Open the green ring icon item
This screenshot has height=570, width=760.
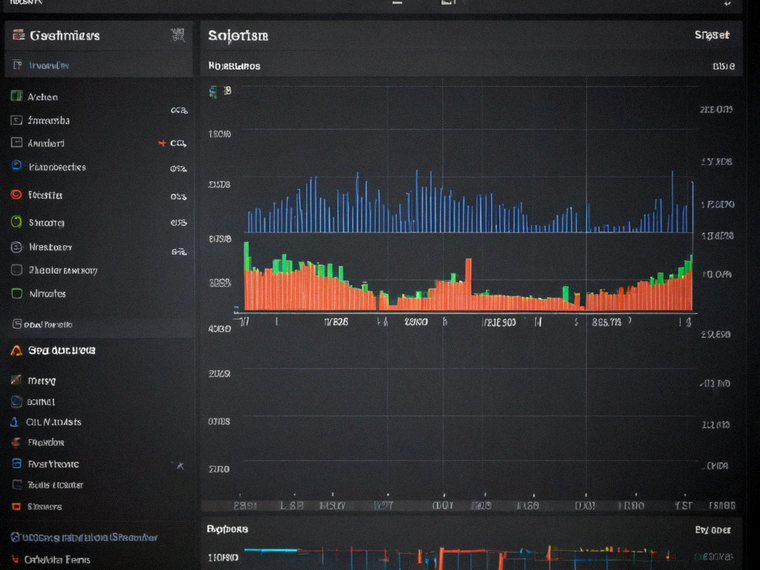16,222
